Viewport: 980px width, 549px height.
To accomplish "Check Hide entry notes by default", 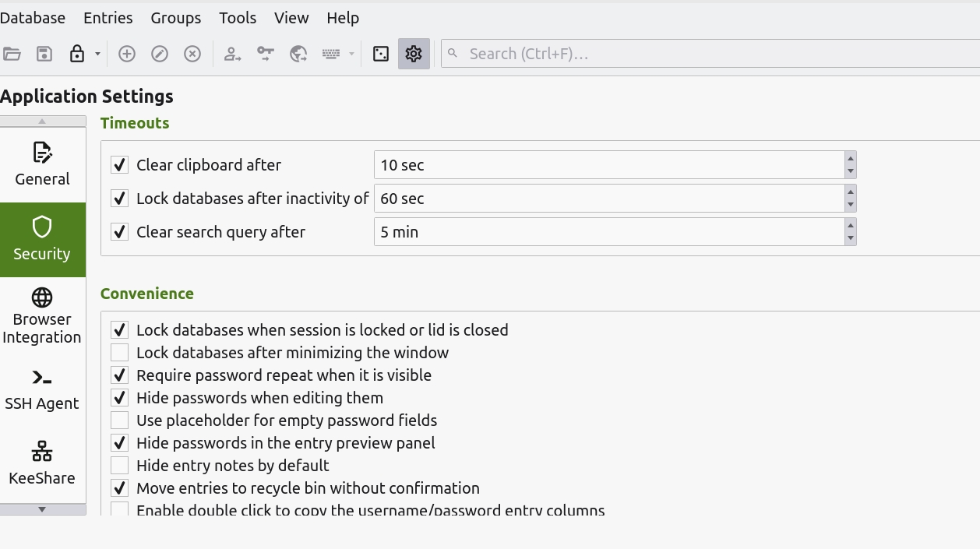I will pos(119,465).
